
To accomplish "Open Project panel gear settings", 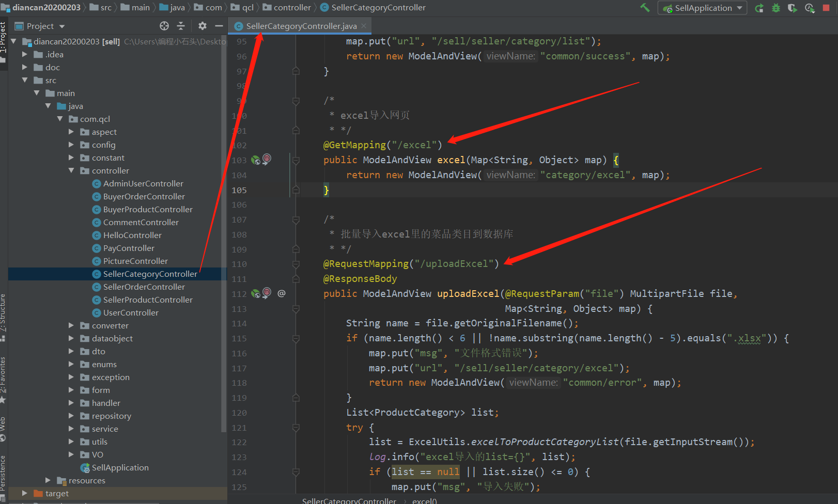I will tap(202, 26).
